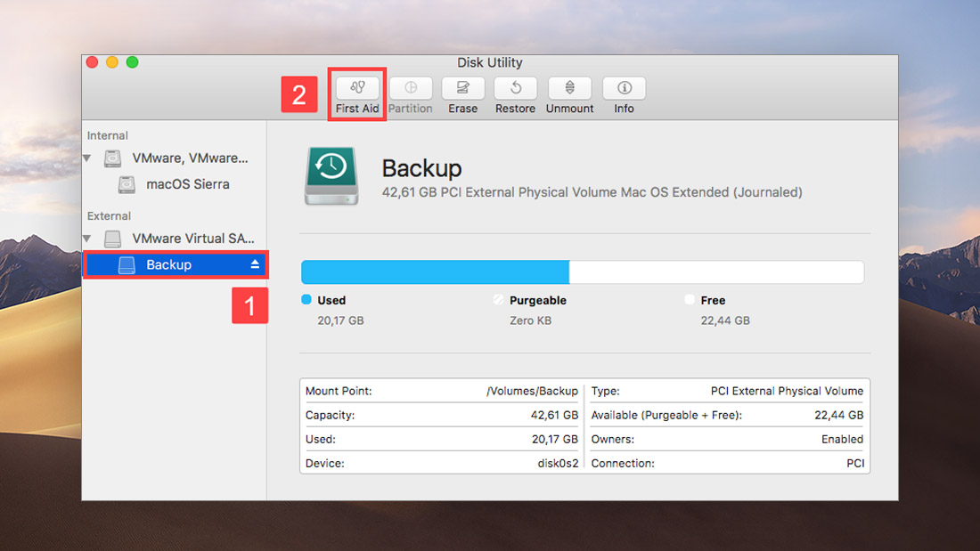Click the '20,17 GB' value under Used legend
Viewport: 980px width, 551px height.
[340, 320]
